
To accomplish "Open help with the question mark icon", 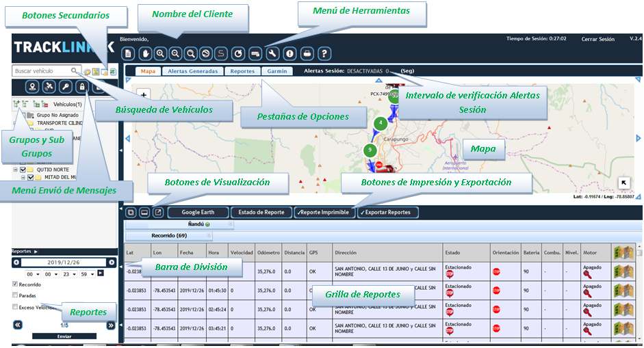I will [x=324, y=53].
